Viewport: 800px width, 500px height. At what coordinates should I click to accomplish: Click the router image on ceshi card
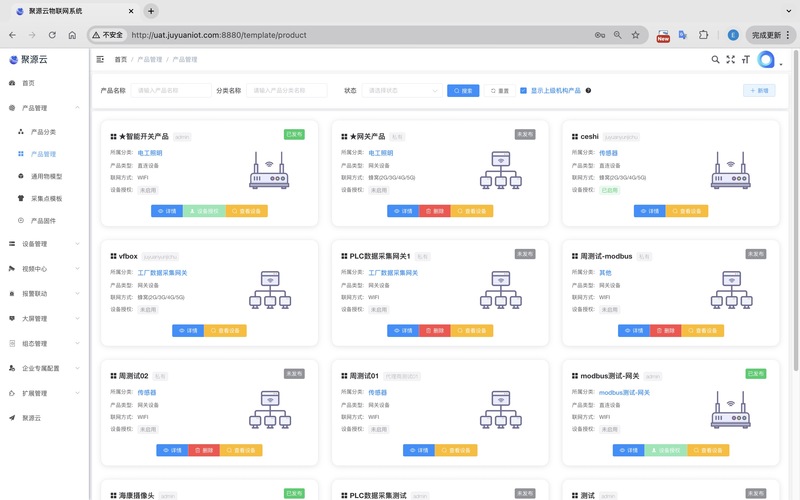coord(731,170)
